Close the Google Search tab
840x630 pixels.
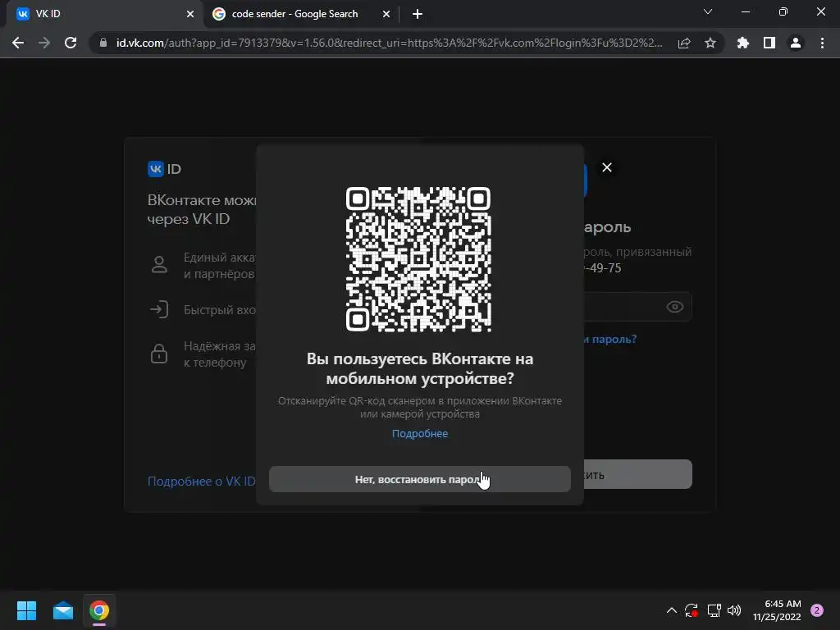click(x=386, y=14)
